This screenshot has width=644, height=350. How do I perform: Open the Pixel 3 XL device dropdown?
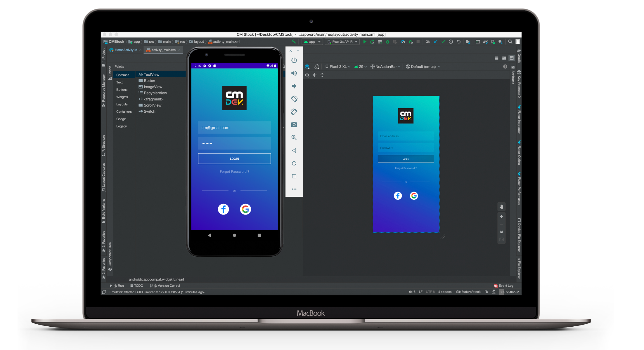point(337,67)
